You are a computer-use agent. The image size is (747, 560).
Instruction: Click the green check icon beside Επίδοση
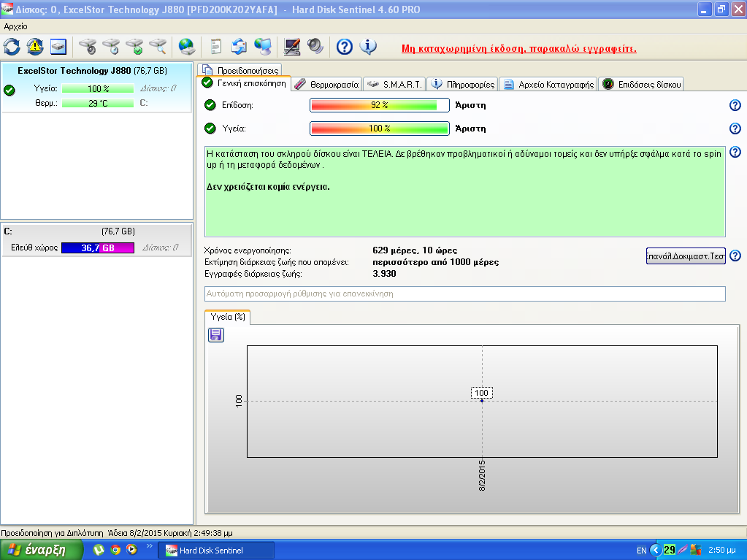pyautogui.click(x=210, y=105)
